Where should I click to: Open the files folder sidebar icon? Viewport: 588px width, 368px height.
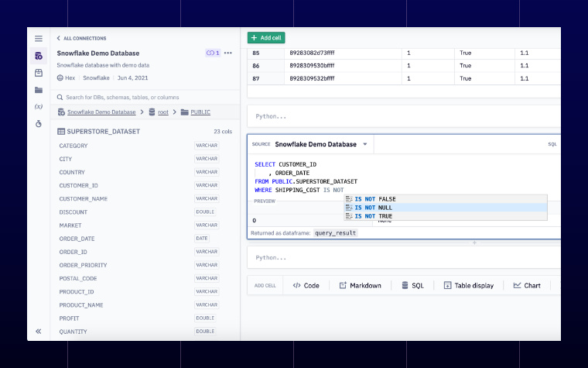pos(39,90)
